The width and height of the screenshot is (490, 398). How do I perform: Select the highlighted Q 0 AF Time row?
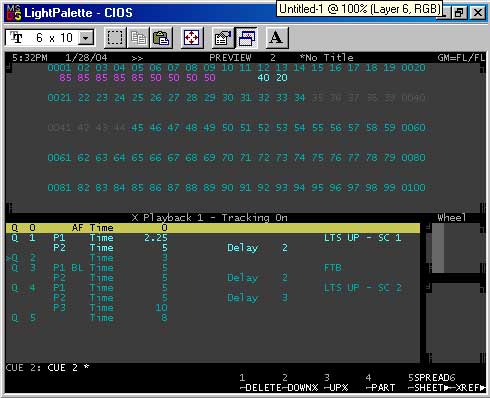click(x=213, y=228)
